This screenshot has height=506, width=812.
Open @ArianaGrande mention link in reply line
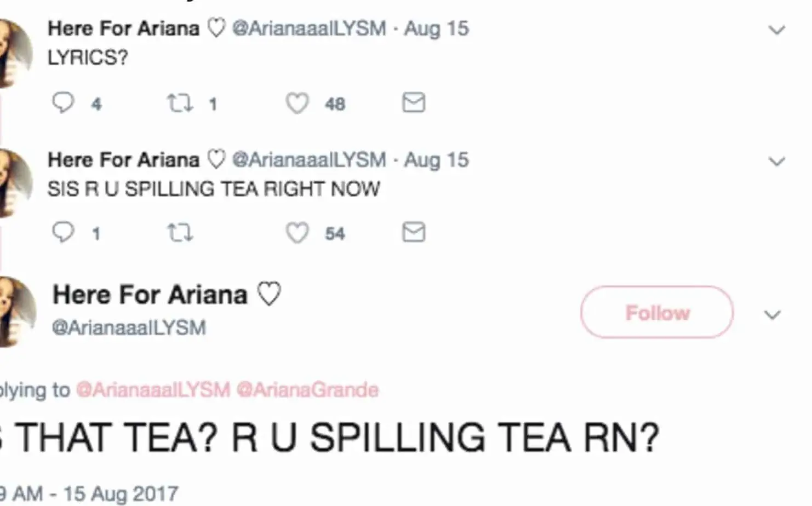tap(307, 390)
